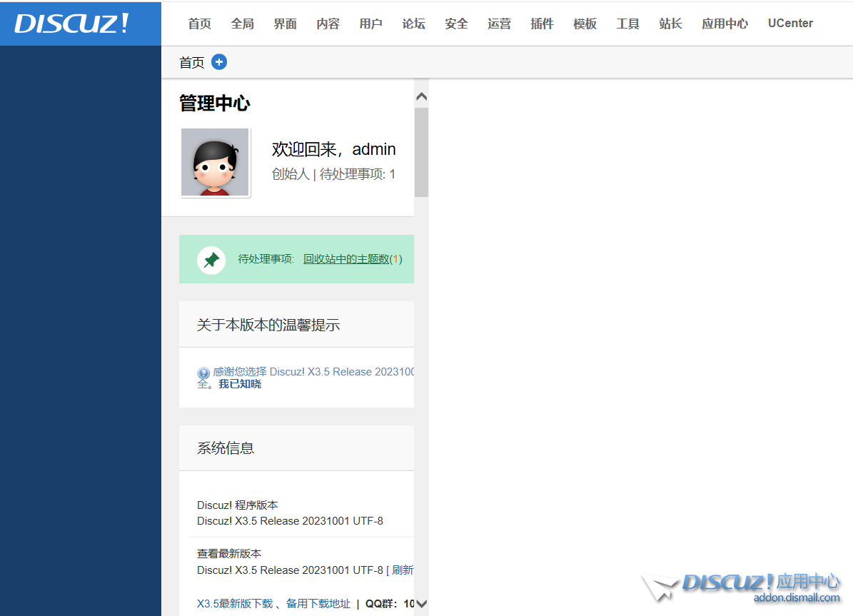Dismiss the tip via 我已知晓
The image size is (853, 616).
pyautogui.click(x=240, y=384)
